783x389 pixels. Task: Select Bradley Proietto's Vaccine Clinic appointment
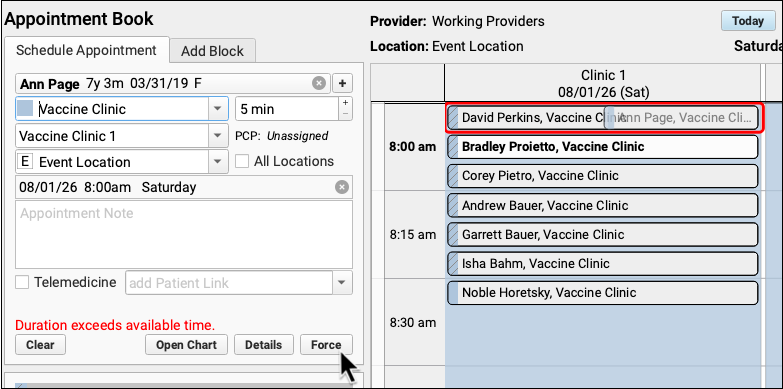click(x=602, y=147)
